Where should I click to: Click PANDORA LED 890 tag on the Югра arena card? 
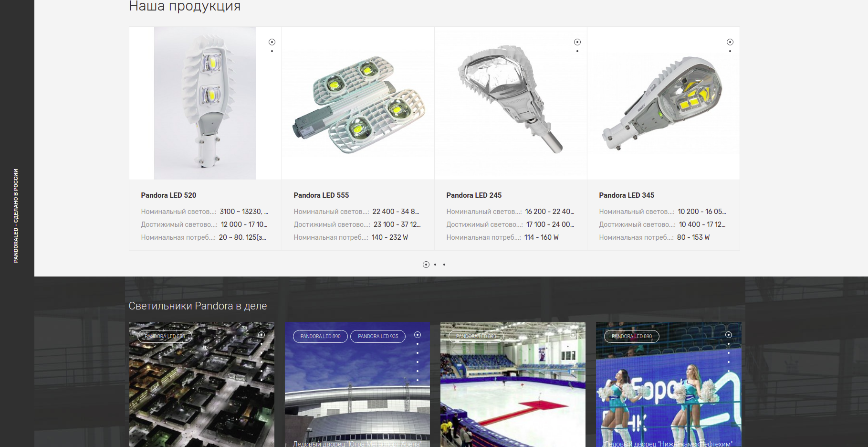(320, 336)
